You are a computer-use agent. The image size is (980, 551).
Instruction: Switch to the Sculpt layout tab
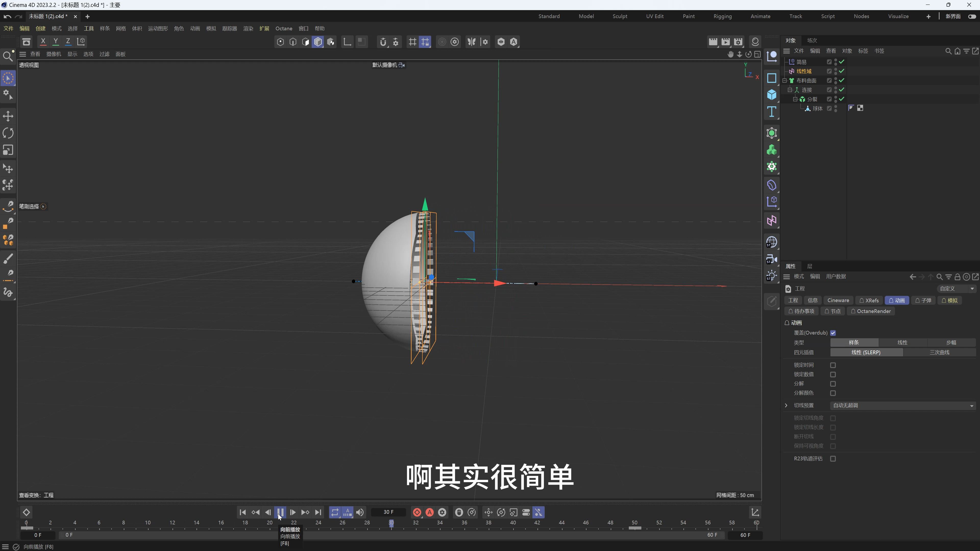[x=620, y=16]
